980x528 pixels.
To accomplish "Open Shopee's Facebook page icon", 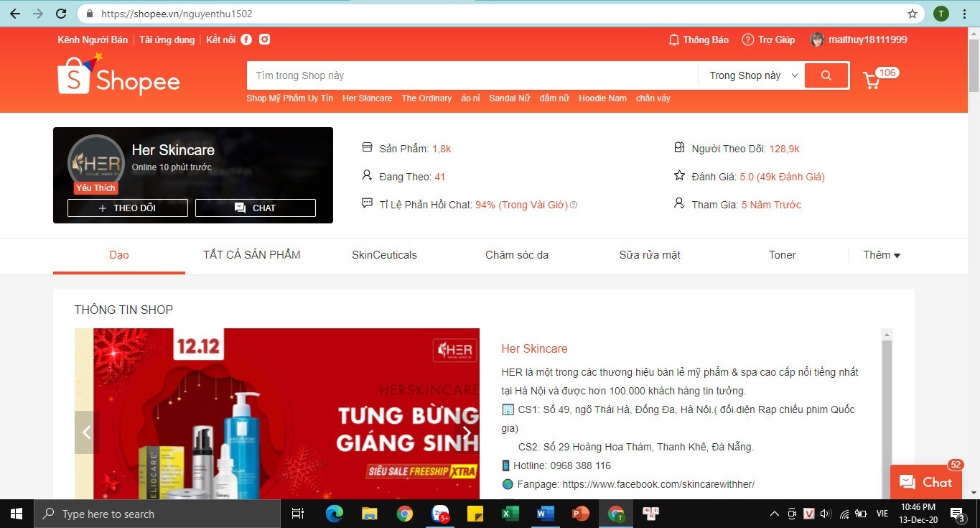I will tap(246, 40).
